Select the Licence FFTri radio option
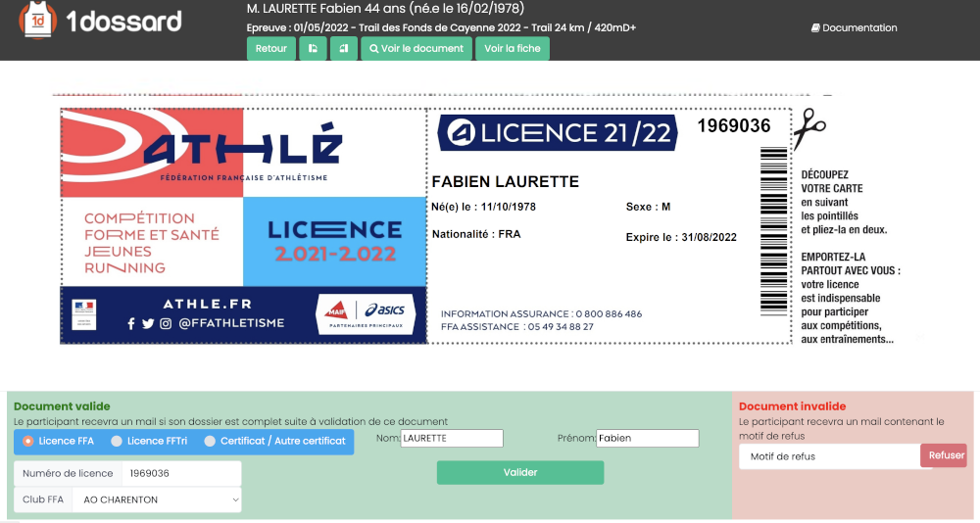The height and width of the screenshot is (523, 980). pos(117,441)
